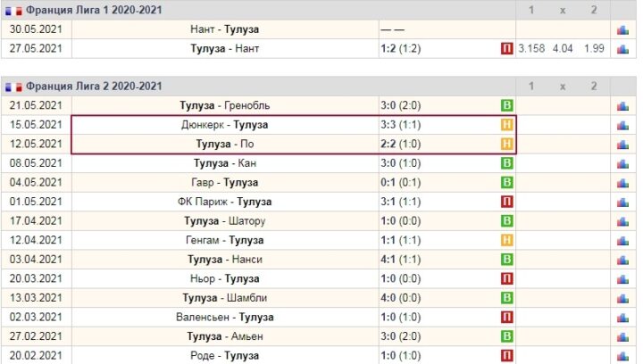The height and width of the screenshot is (364, 643).
Task: Open match Тулуза - По
Action: coord(225,145)
